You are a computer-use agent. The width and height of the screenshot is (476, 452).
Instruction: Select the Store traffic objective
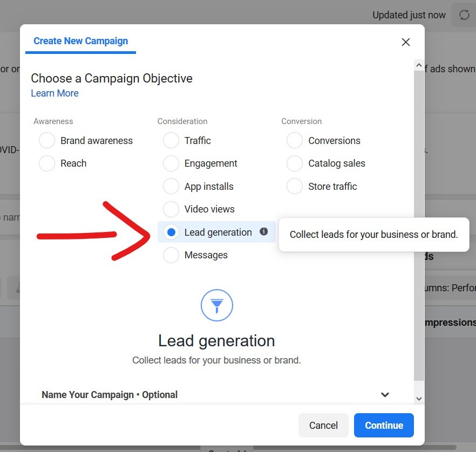pyautogui.click(x=295, y=186)
